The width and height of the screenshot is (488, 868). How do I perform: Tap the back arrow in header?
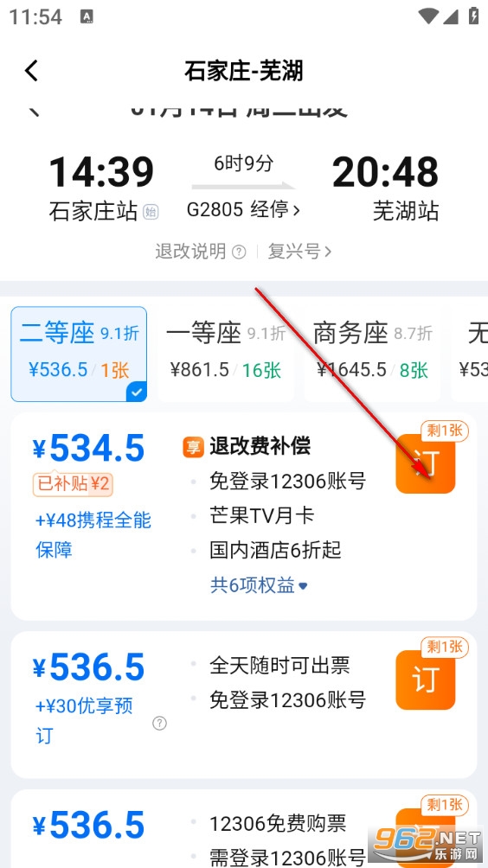pyautogui.click(x=31, y=71)
